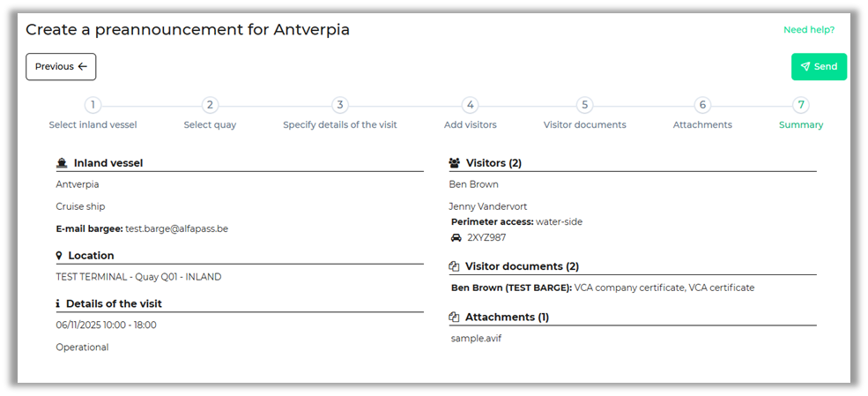Switch to step 5 Visitor documents
The width and height of the screenshot is (868, 396).
[584, 105]
